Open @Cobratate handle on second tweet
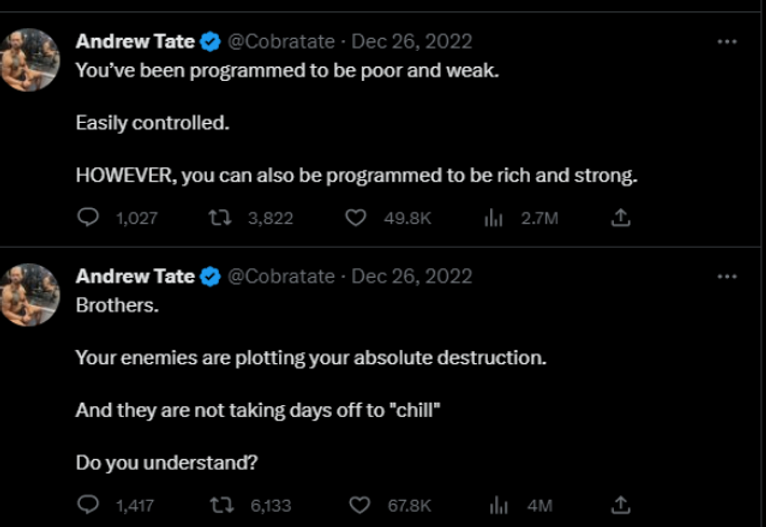 tap(281, 276)
